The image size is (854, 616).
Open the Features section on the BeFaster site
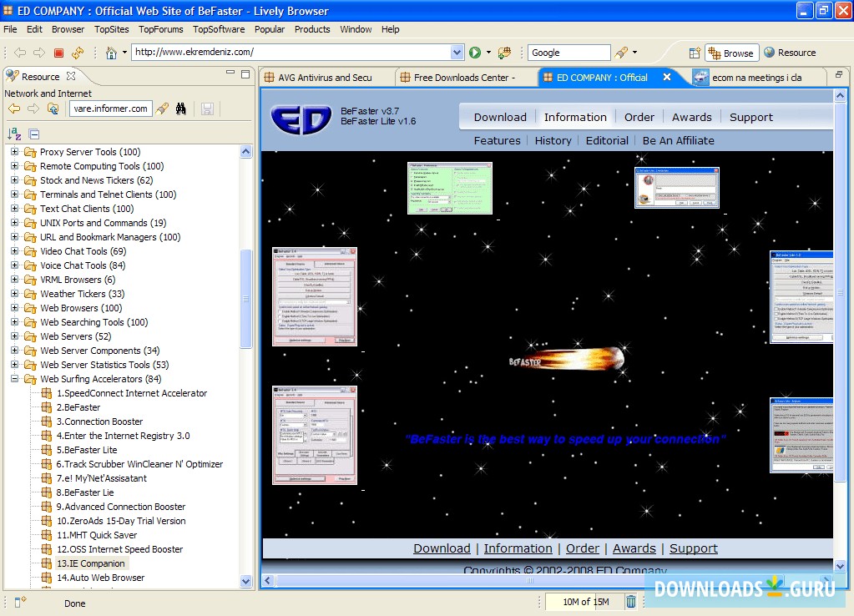[x=497, y=140]
